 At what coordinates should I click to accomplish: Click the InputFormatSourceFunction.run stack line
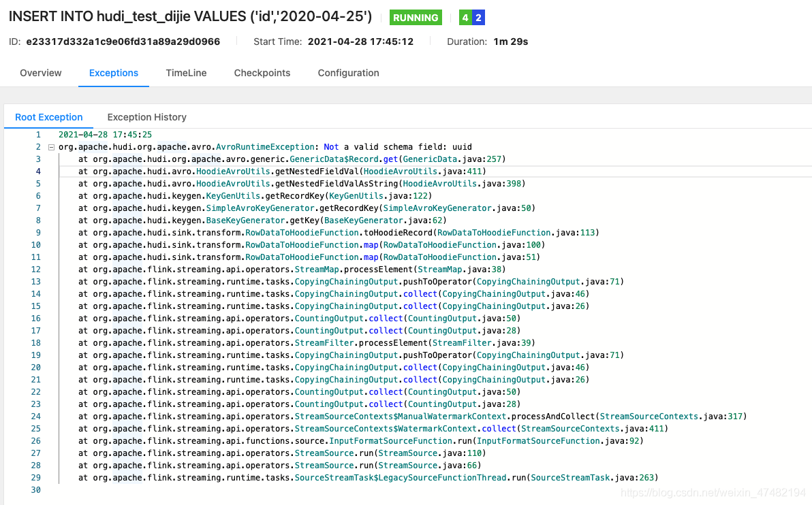click(x=361, y=441)
